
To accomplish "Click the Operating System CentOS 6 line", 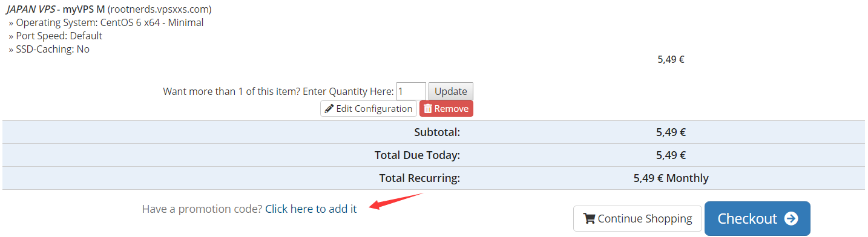I will point(106,23).
